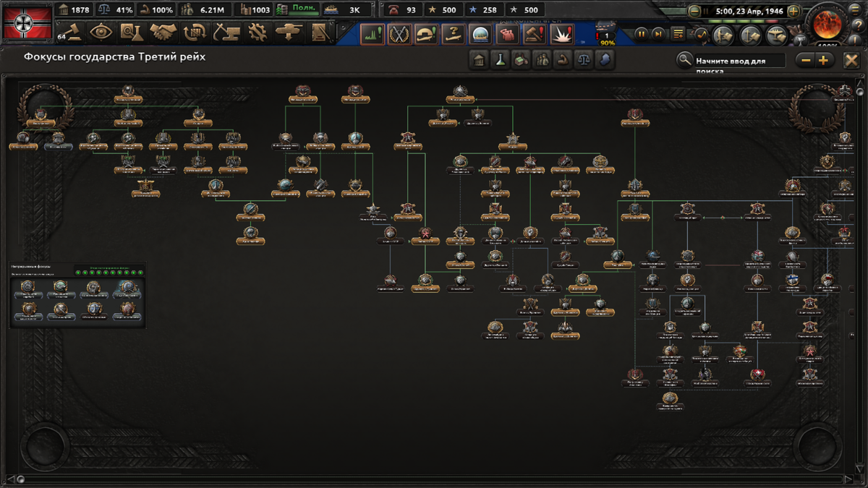Open the country flag overview
868x488 pixels.
27,22
